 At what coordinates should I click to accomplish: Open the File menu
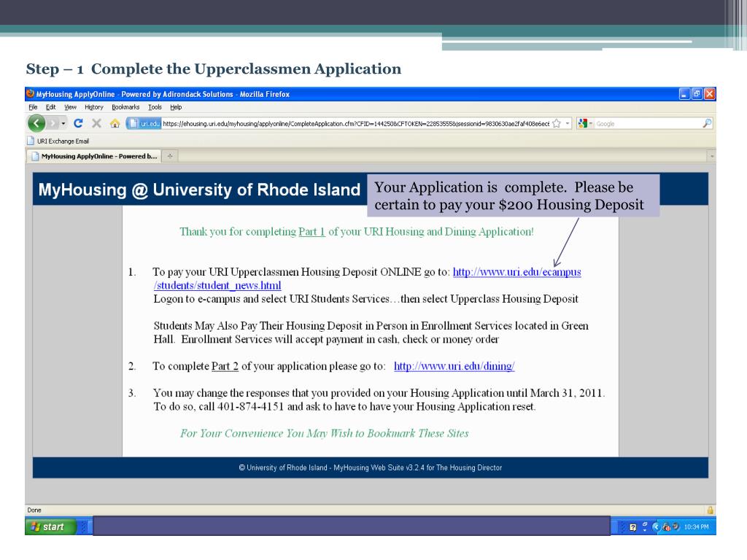coord(33,107)
